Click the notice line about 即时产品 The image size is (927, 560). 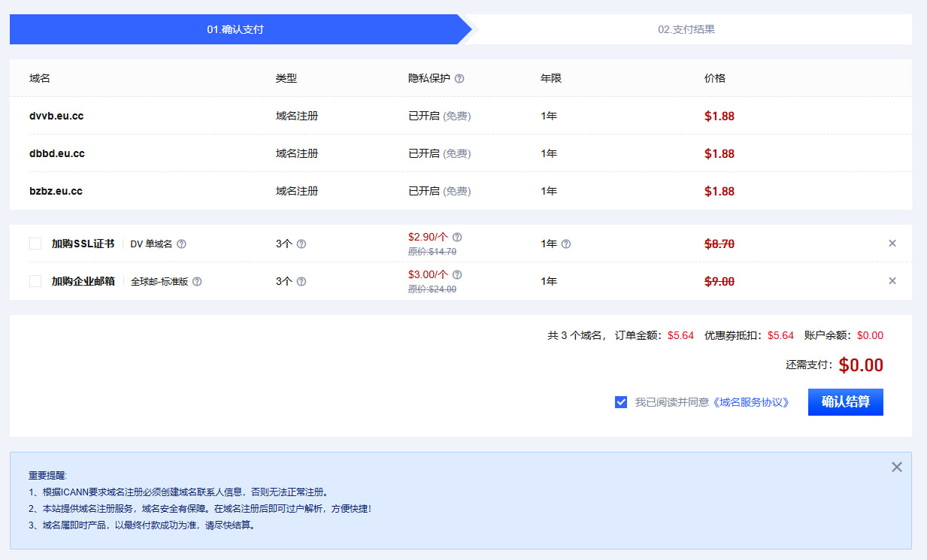(143, 525)
